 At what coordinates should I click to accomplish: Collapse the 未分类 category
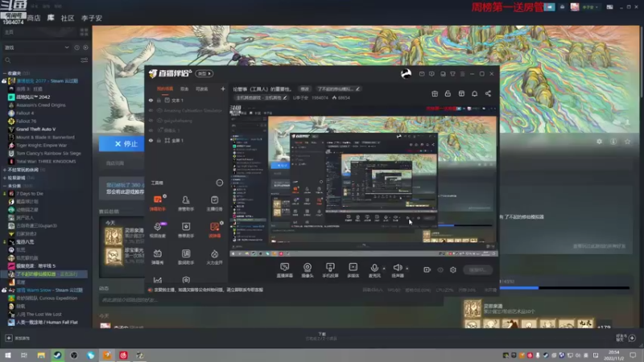5,186
